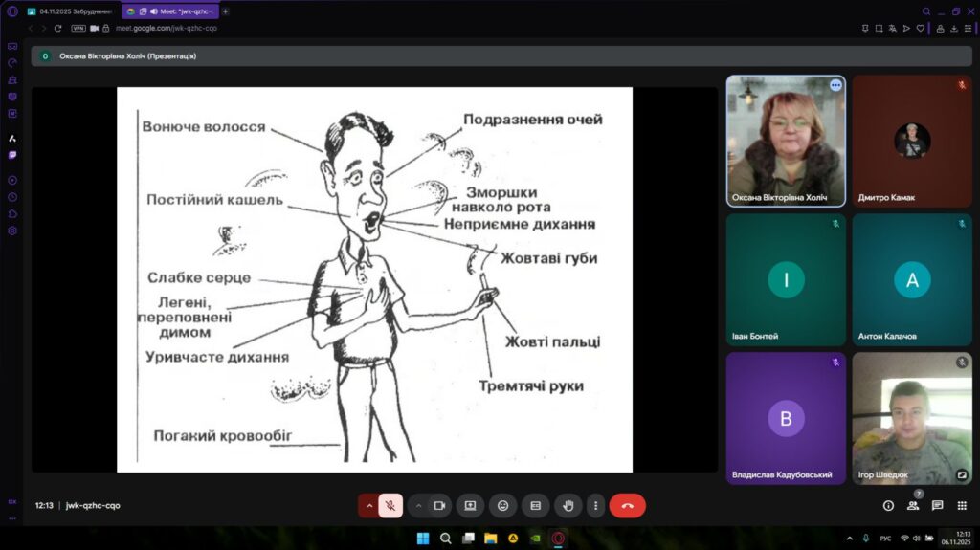This screenshot has height=550, width=980.
Task: Click the Twitch icon in Opera sidebar
Action: click(12, 155)
